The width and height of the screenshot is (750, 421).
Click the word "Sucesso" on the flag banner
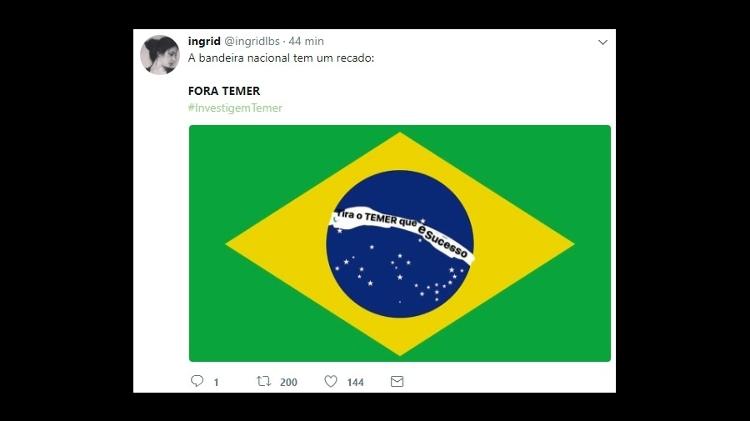[446, 244]
